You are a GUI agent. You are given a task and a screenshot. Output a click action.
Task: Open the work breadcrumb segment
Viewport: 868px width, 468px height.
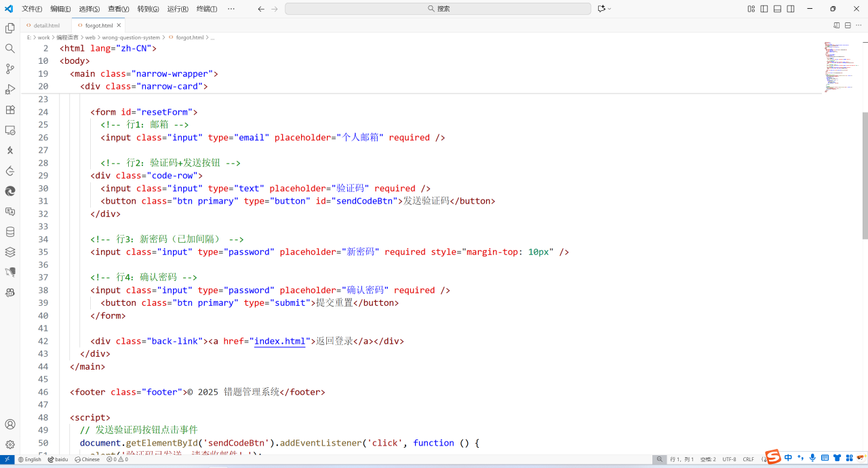tap(44, 37)
